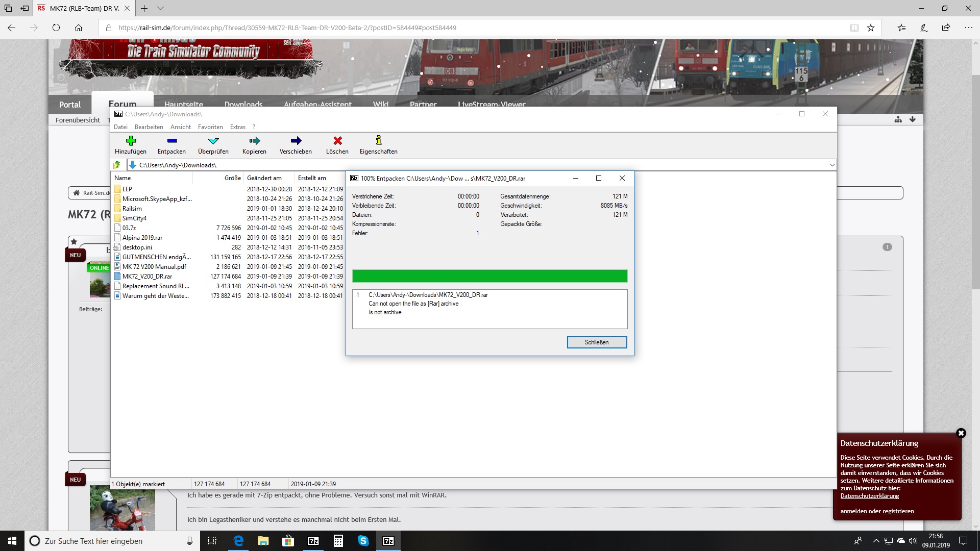Show hidden system tray icons
The height and width of the screenshot is (551, 980).
click(x=876, y=541)
